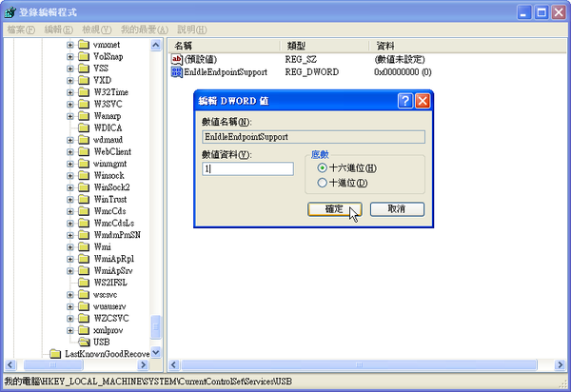Click the help question mark in the DWORD dialog
This screenshot has width=571, height=392.
point(405,101)
